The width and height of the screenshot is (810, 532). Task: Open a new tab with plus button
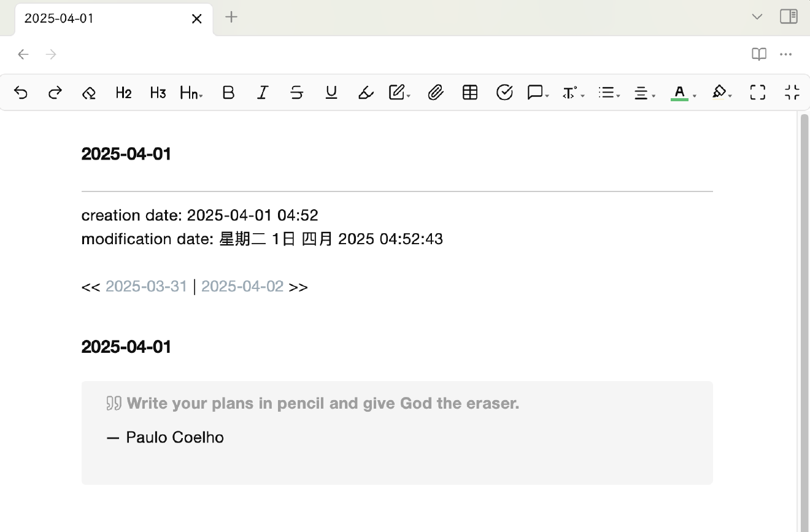click(x=231, y=17)
